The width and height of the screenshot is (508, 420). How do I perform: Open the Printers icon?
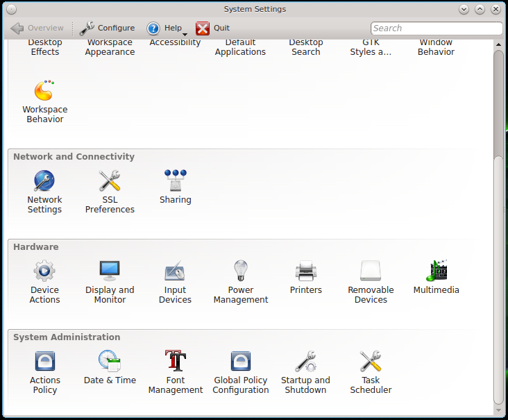click(306, 271)
